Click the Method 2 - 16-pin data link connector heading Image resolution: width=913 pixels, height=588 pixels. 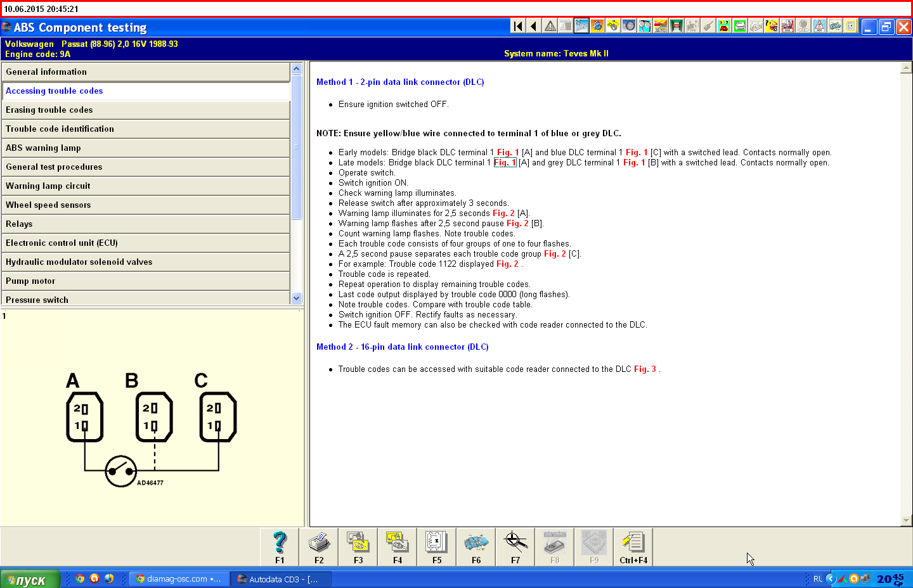403,347
